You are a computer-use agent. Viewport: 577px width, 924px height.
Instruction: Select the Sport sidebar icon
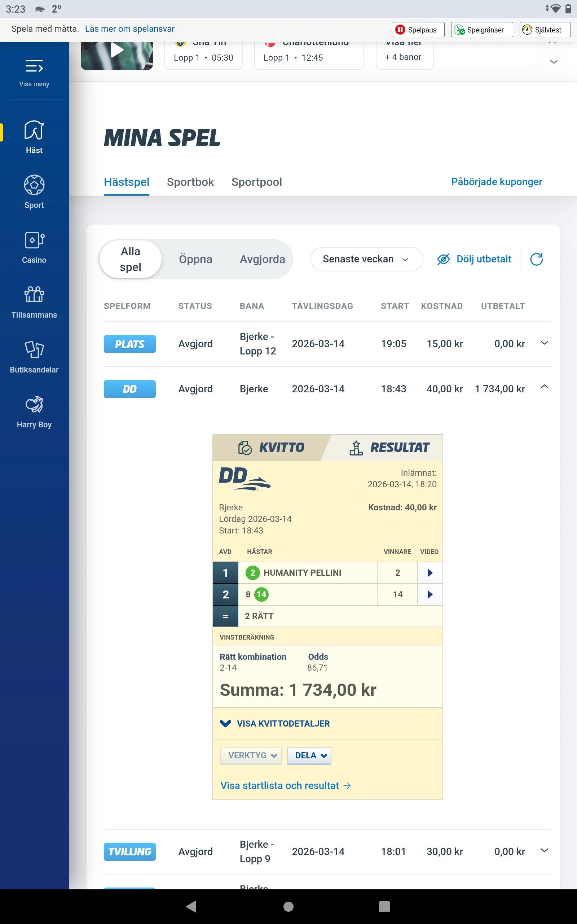point(34,191)
